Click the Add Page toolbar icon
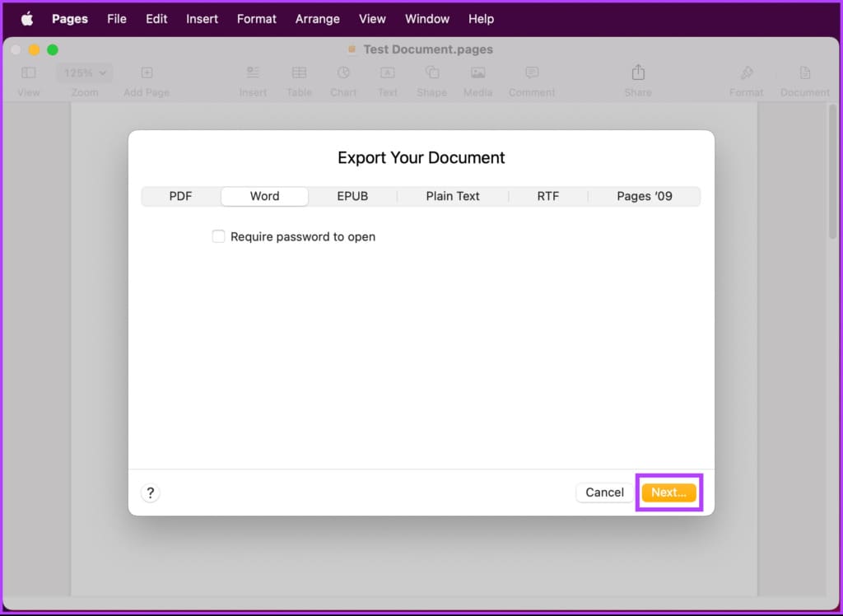The width and height of the screenshot is (843, 616). [147, 72]
